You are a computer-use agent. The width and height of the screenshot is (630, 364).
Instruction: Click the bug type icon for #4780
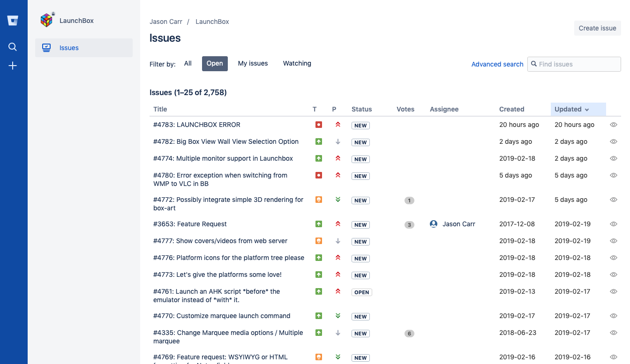[x=319, y=175]
